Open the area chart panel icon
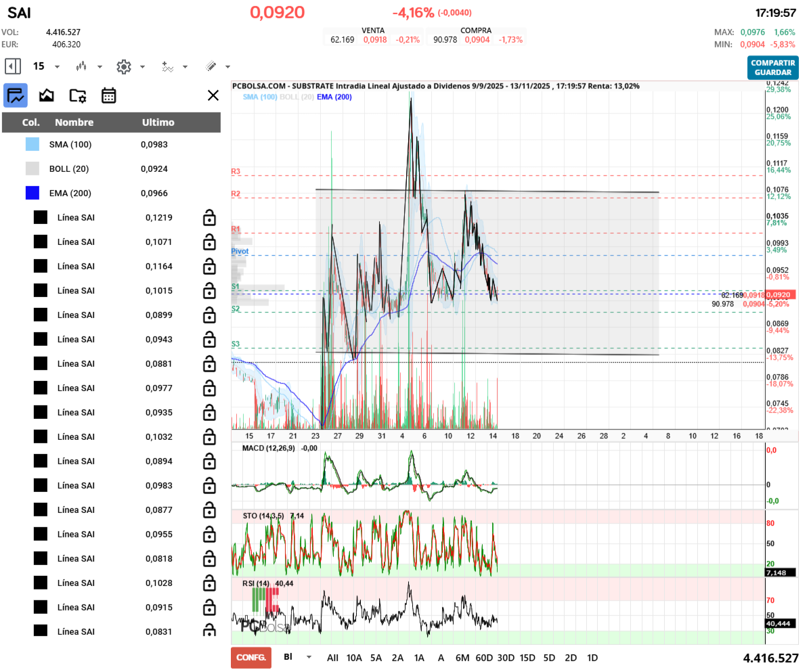Viewport: 809px width, 672px height. (47, 95)
